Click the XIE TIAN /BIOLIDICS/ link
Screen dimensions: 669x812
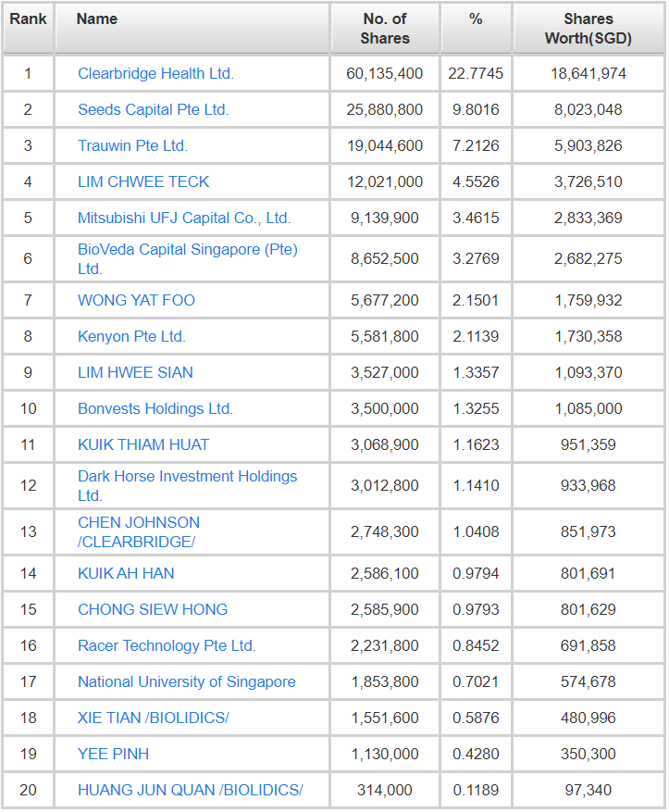click(154, 718)
